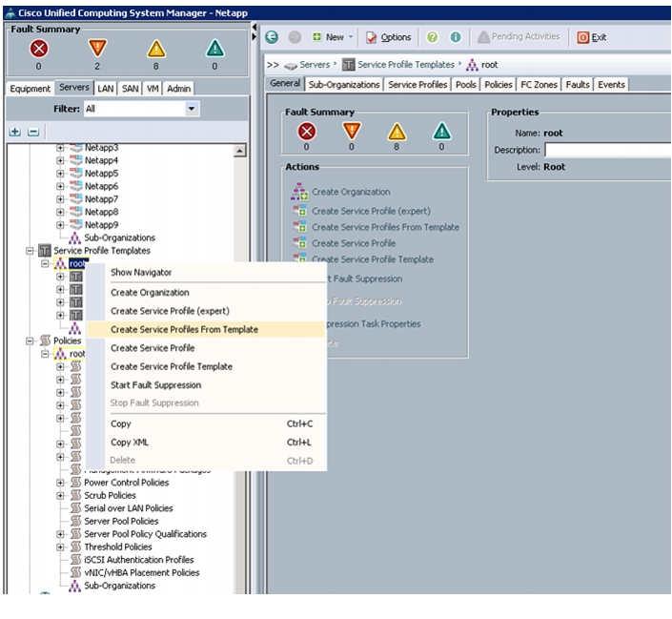Select Service Profile Templates tree item
Screen dimensions: 672x619
click(102, 251)
